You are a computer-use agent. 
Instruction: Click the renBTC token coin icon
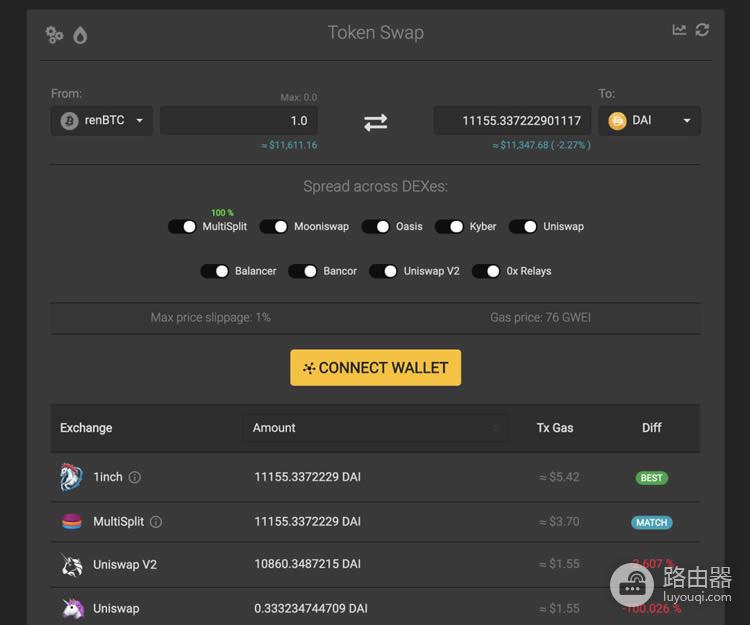coord(69,121)
